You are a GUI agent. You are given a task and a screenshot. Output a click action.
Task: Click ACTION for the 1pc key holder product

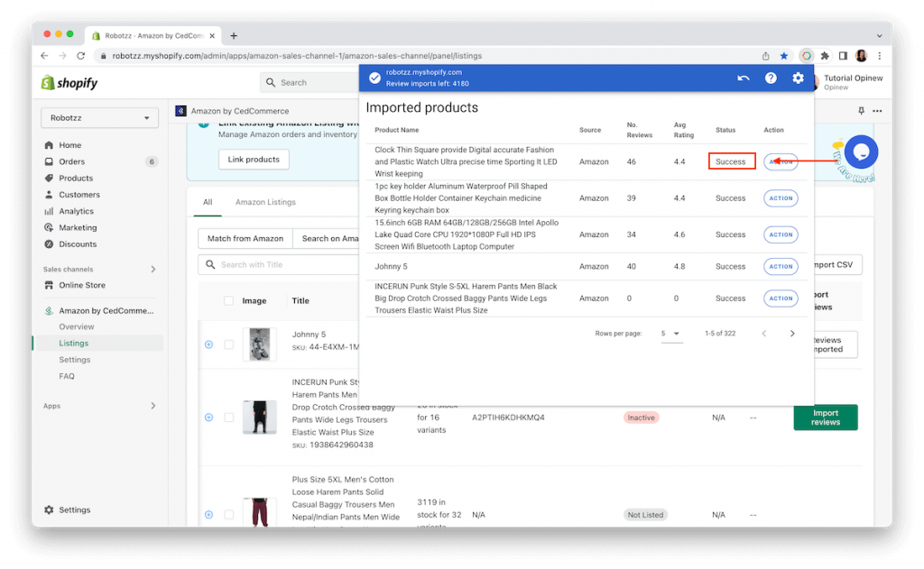781,198
